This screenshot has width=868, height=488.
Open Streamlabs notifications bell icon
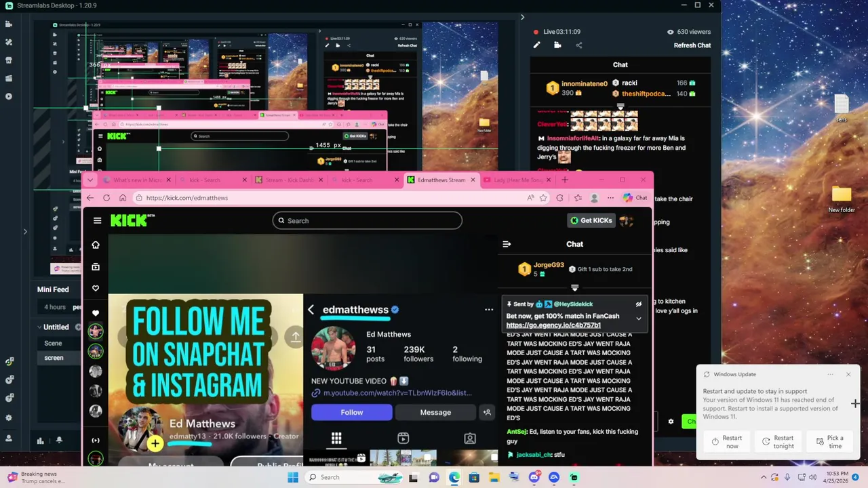[59, 441]
